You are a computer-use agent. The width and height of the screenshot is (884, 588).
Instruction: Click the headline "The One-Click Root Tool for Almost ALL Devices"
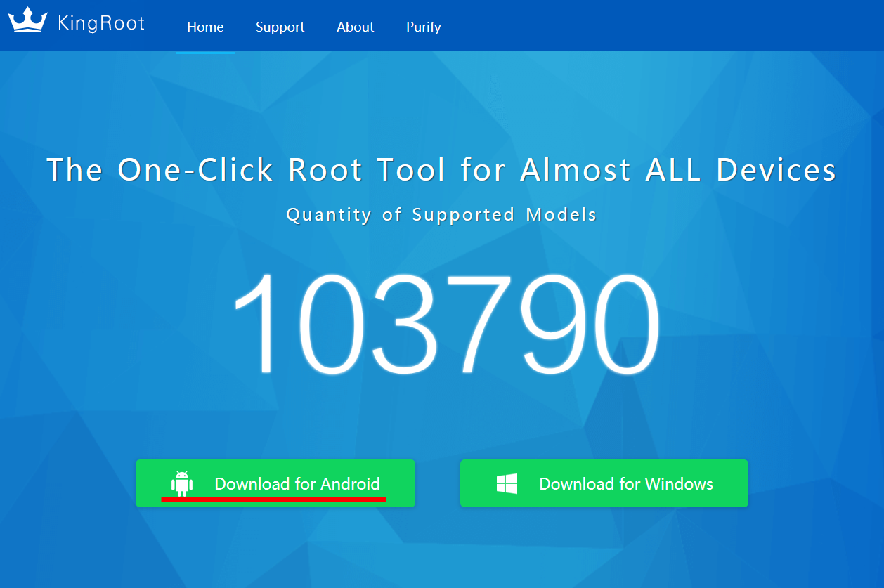(441, 170)
